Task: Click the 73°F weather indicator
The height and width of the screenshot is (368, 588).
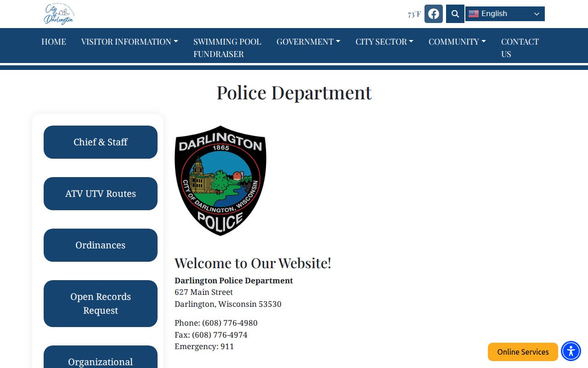Action: pos(414,14)
